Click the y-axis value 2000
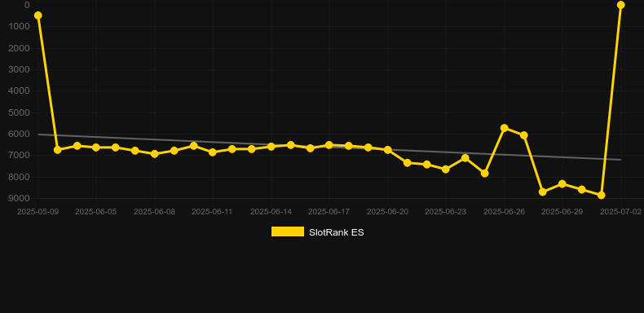 click(19, 48)
